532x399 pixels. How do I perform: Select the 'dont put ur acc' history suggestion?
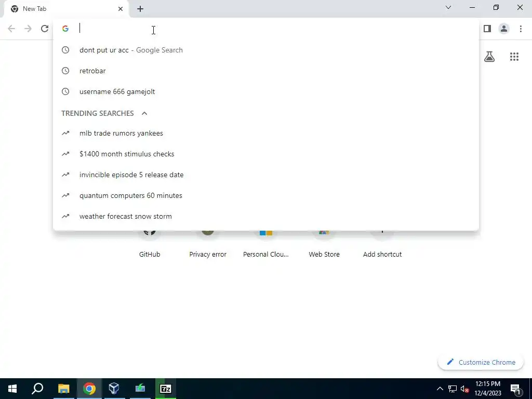(x=266, y=50)
